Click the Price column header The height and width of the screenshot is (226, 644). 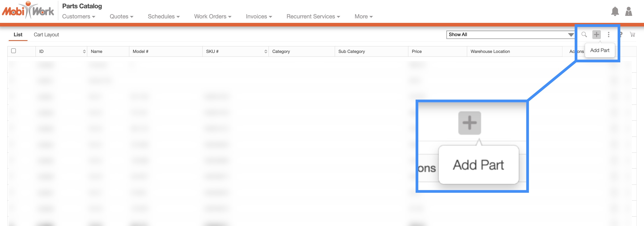[417, 51]
